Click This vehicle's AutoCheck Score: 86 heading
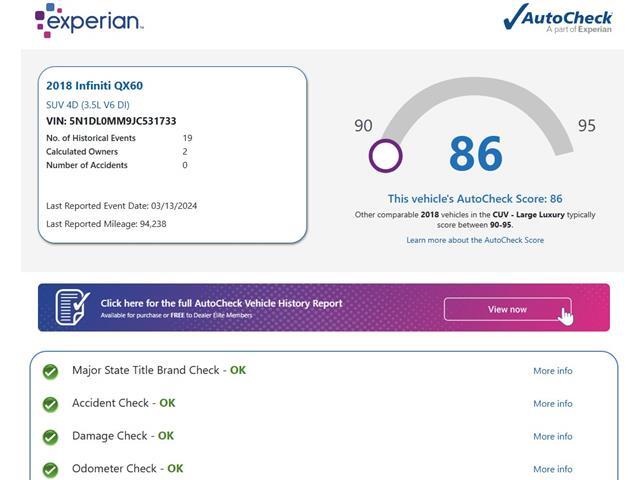Image resolution: width=640 pixels, height=480 pixels. [475, 199]
